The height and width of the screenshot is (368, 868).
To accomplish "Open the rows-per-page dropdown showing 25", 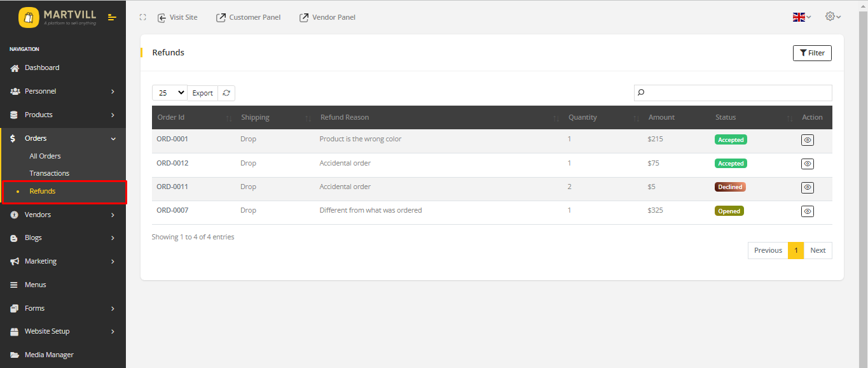I will coord(170,93).
